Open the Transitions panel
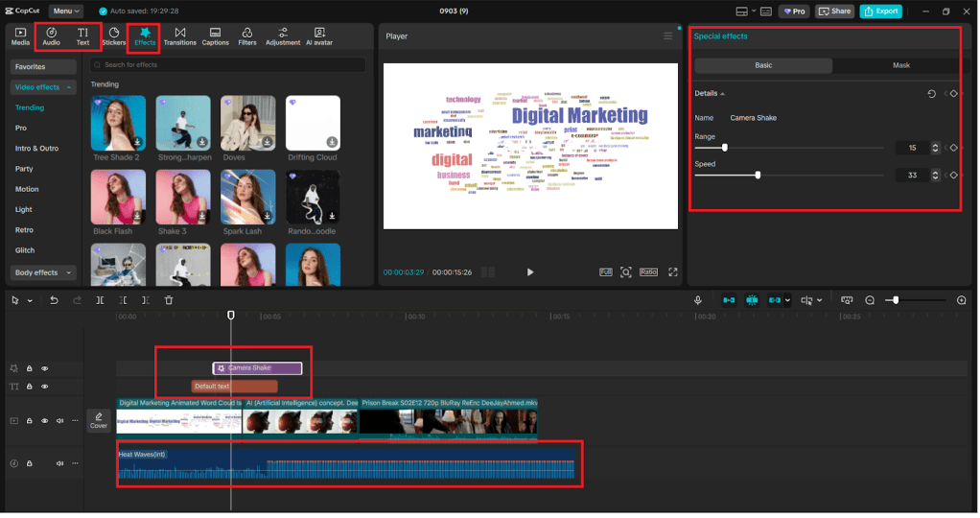Viewport: 980px width, 518px height. 179,36
